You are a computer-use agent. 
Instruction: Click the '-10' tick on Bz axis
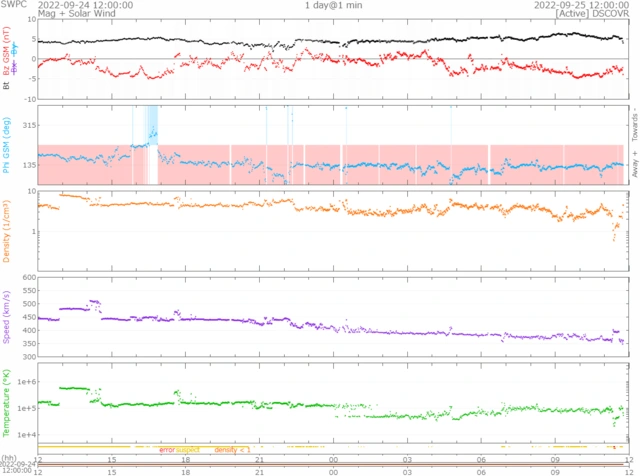click(x=31, y=98)
